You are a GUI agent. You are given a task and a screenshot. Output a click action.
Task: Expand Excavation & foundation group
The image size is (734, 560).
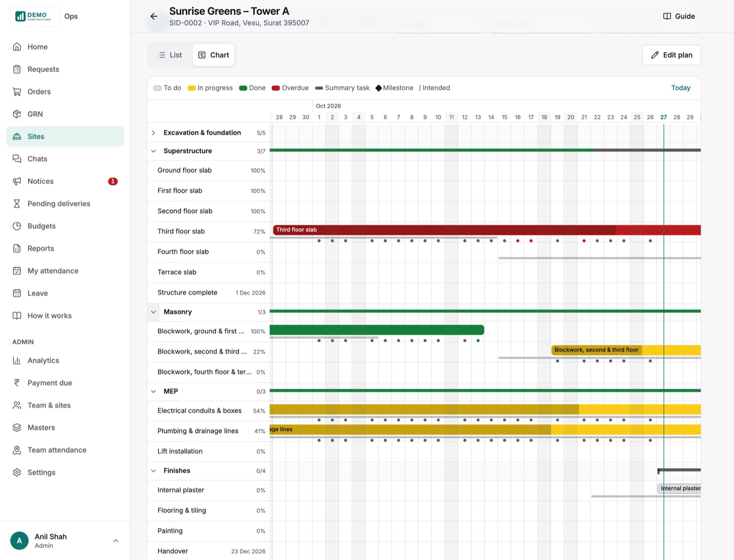point(153,133)
